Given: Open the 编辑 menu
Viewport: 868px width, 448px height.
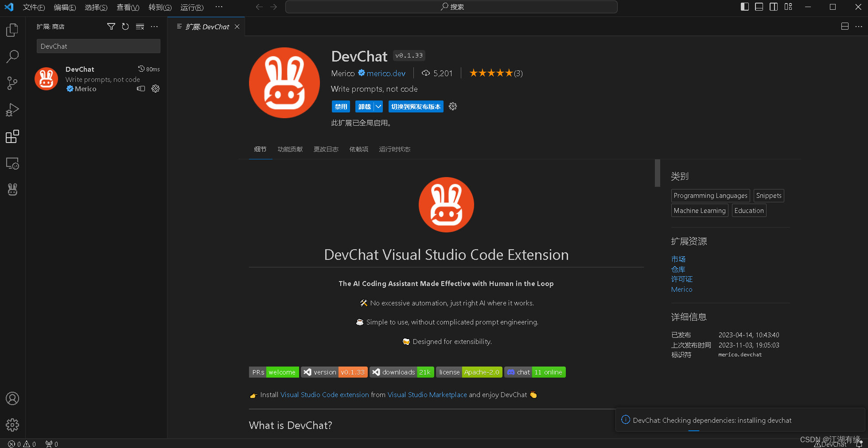Looking at the screenshot, I should [x=65, y=7].
